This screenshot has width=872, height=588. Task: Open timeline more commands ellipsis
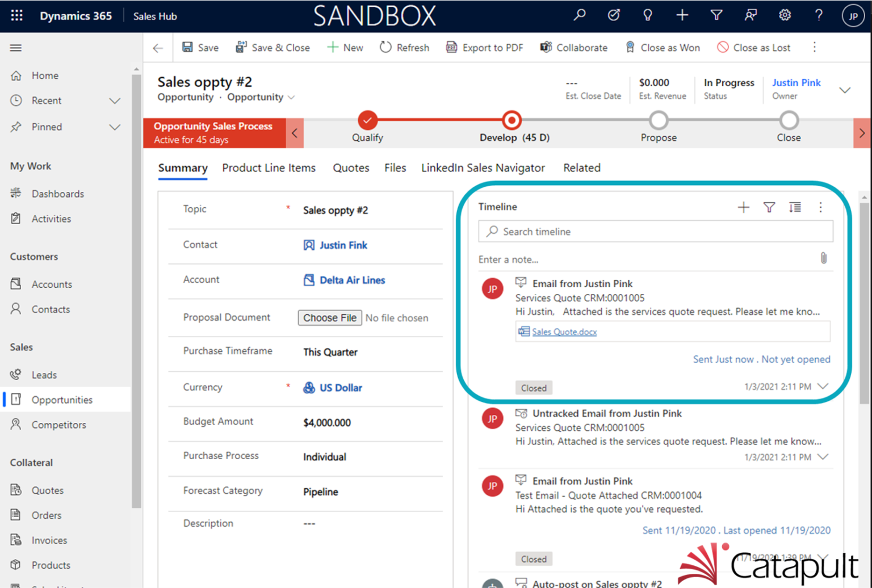(x=820, y=207)
